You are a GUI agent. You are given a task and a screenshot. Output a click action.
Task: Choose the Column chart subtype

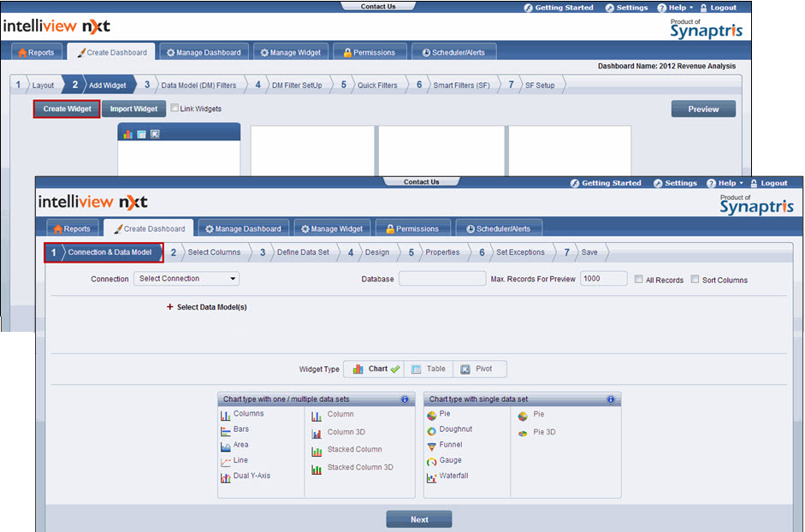pos(332,415)
